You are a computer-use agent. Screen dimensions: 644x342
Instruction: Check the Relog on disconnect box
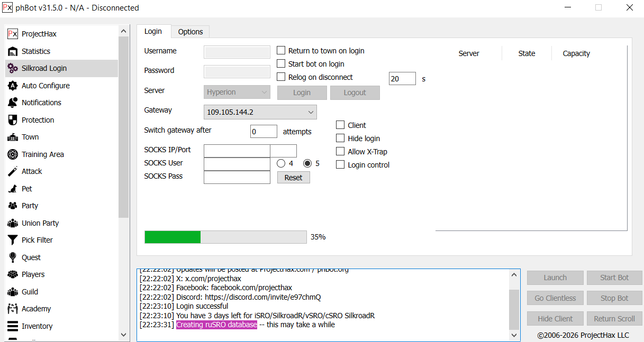pyautogui.click(x=282, y=77)
